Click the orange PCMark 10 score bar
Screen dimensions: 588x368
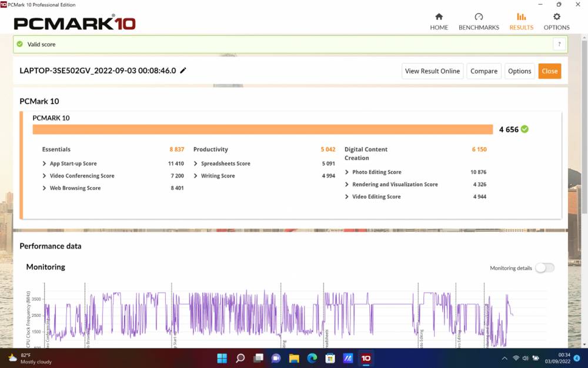tap(262, 129)
